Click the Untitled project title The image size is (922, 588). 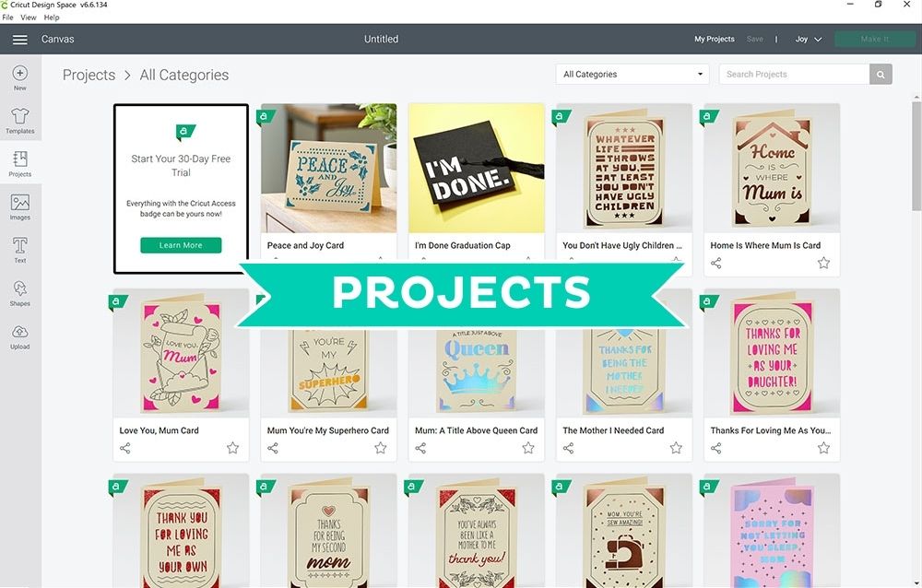[381, 40]
